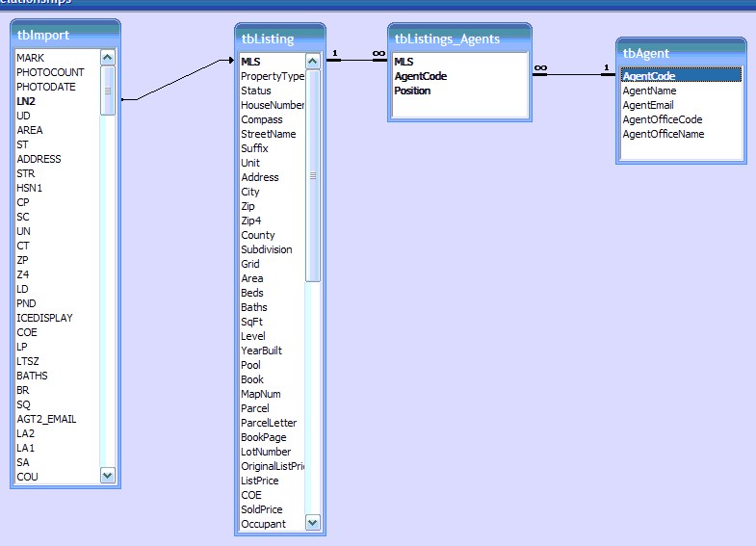Select Suffix field in tbListing
The image size is (756, 546).
tap(254, 148)
